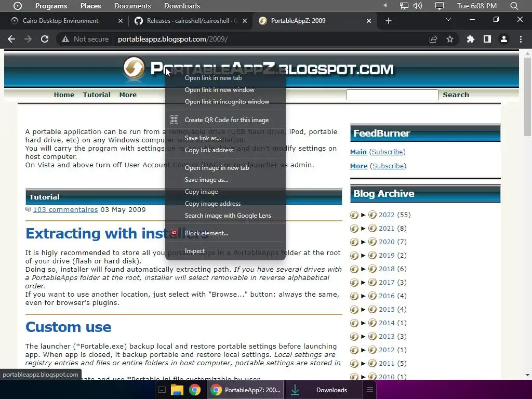532x399 pixels.
Task: Expand the 2018 archive arrow
Action: pyautogui.click(x=363, y=269)
